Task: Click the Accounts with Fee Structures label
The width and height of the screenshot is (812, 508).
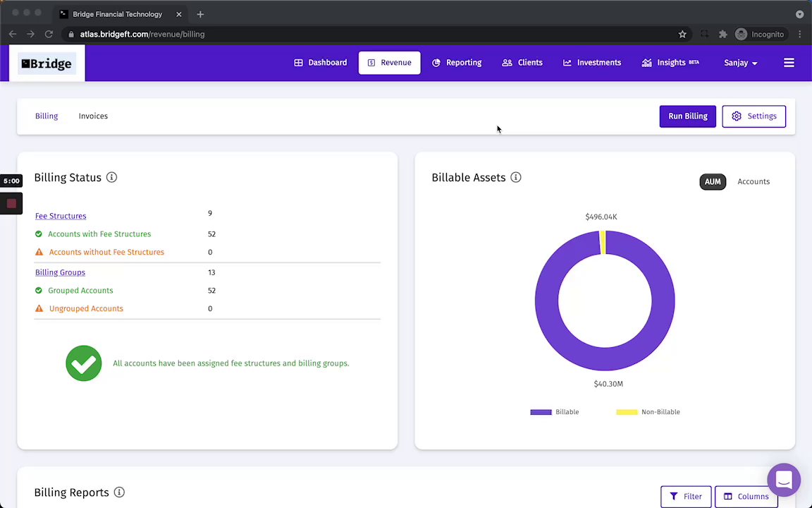Action: pos(99,234)
